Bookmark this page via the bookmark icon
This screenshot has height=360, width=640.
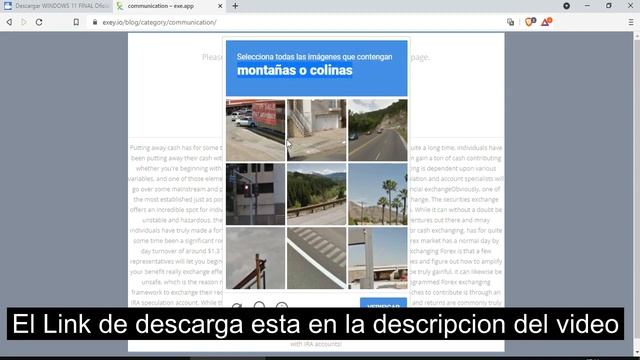(76, 22)
